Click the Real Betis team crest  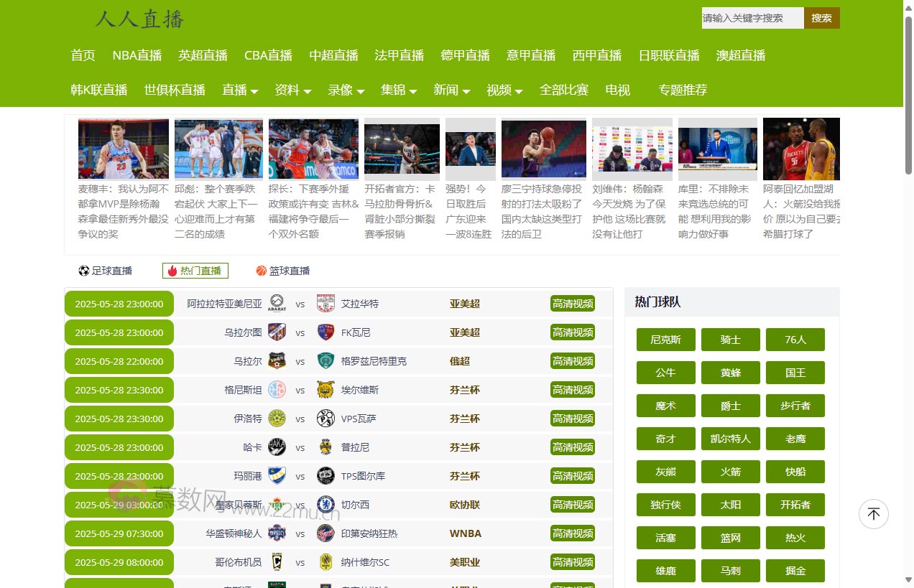(x=277, y=505)
